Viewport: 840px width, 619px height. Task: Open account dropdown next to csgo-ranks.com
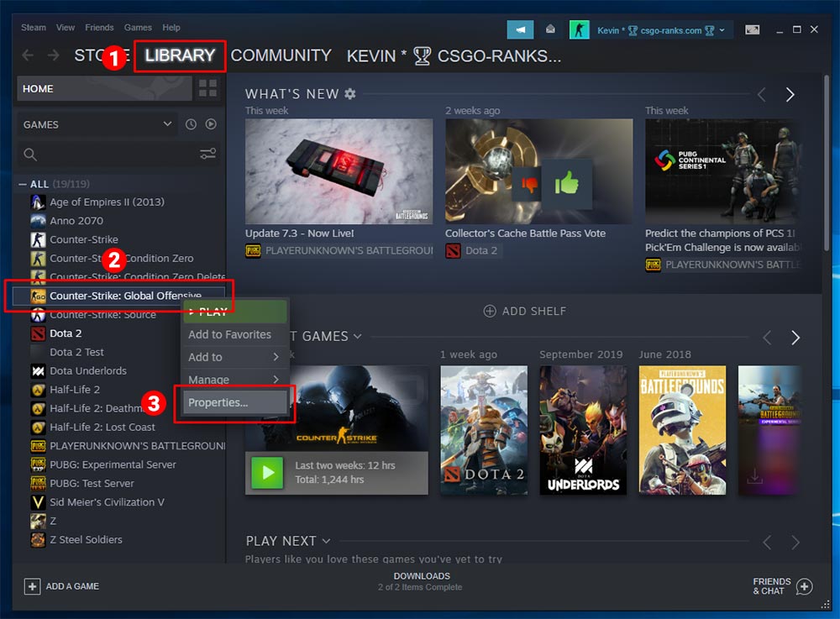click(x=722, y=30)
